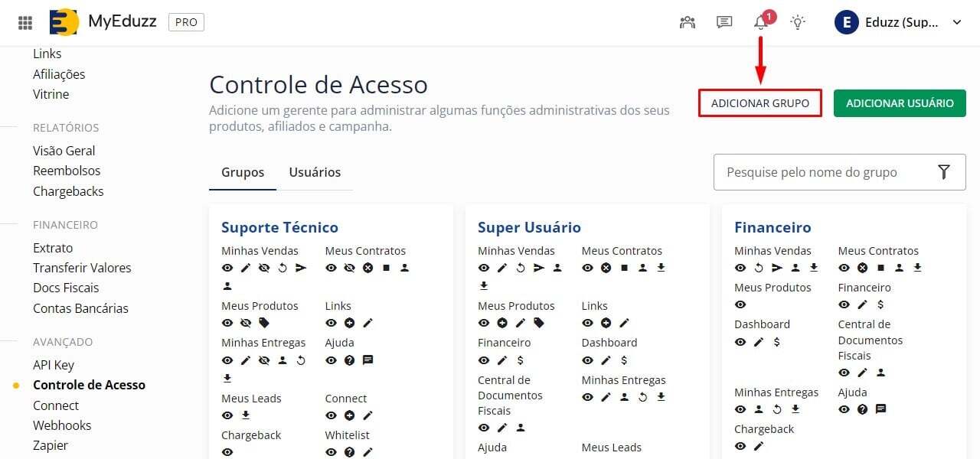Select the Grupos tab
This screenshot has height=459, width=980.
coord(243,172)
